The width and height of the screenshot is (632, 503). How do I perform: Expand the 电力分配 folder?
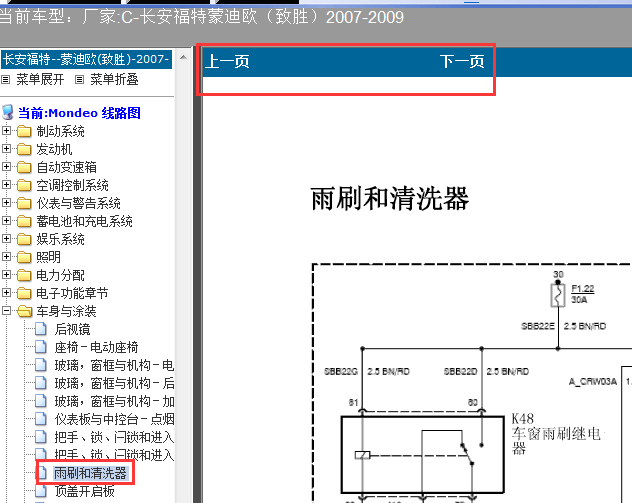(x=6, y=274)
